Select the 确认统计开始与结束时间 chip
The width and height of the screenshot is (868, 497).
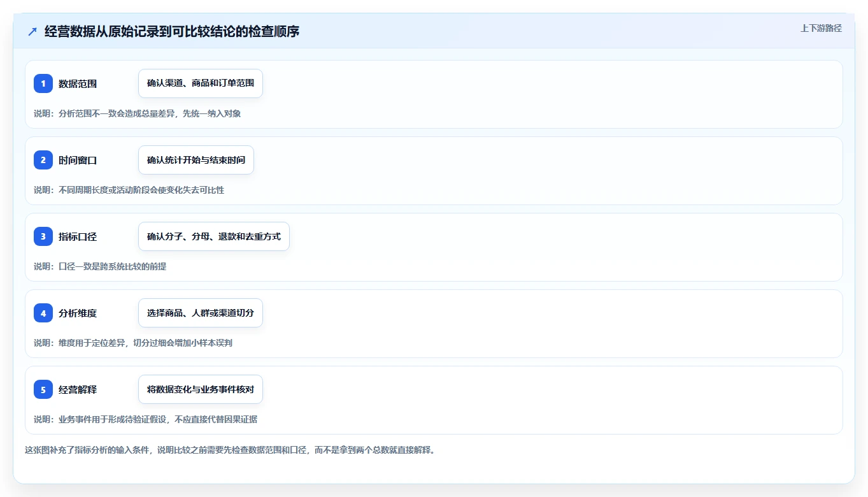[x=196, y=160]
